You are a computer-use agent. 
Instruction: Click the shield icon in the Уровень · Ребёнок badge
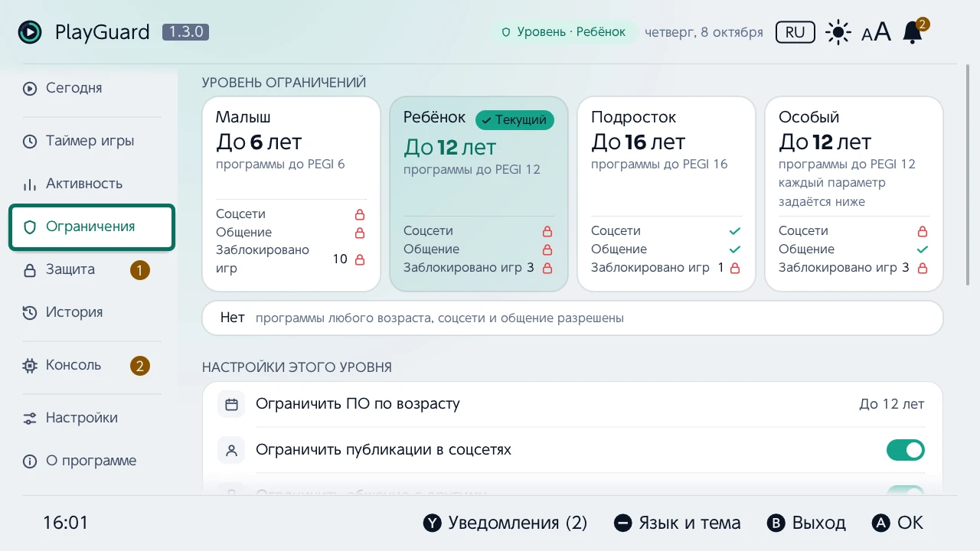click(x=506, y=32)
